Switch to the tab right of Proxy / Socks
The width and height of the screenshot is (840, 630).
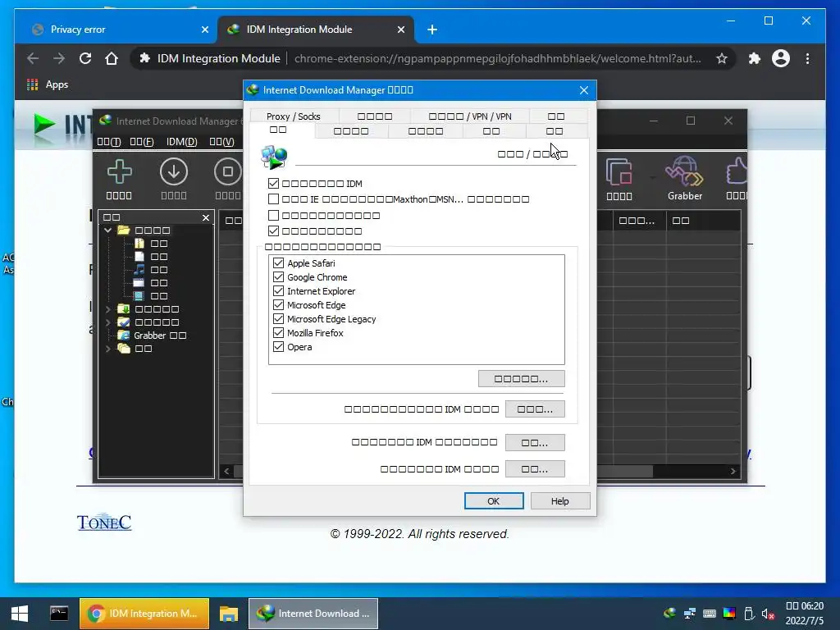point(374,116)
